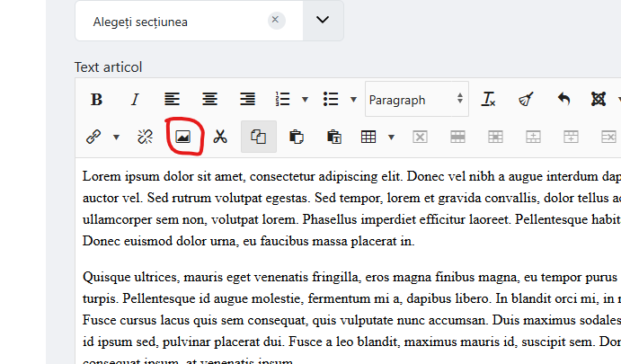The image size is (621, 364).
Task: Click the circled insert image icon
Action: [x=183, y=137]
